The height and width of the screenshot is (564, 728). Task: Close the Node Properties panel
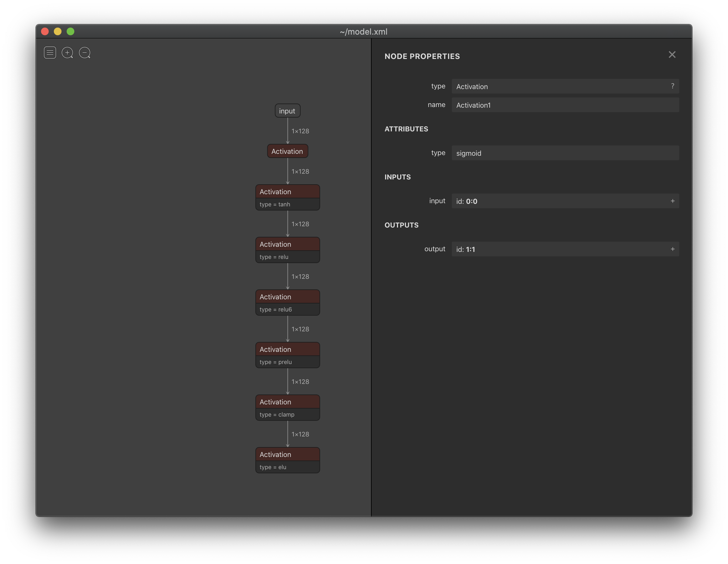pos(672,54)
